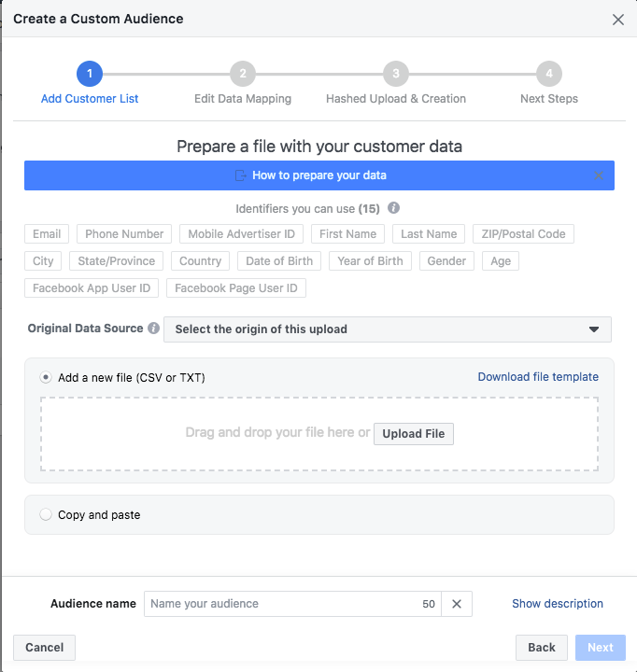
Task: Click the step 4 Next Steps circle
Action: pos(549,74)
